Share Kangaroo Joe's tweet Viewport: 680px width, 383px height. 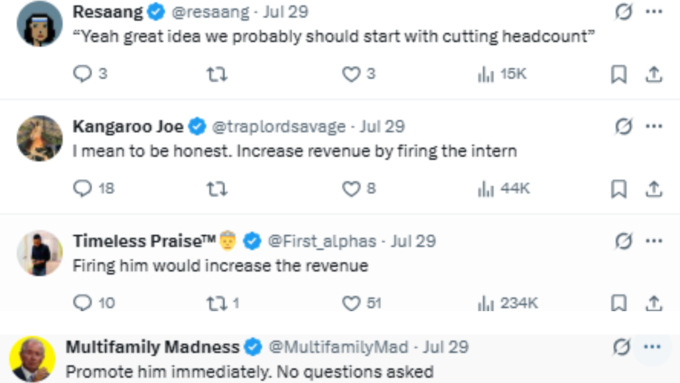click(654, 189)
